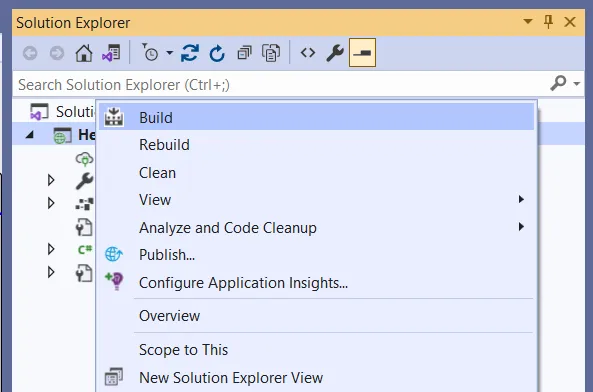This screenshot has width=593, height=392.
Task: Click the Search Solution Explorer field
Action: (281, 84)
